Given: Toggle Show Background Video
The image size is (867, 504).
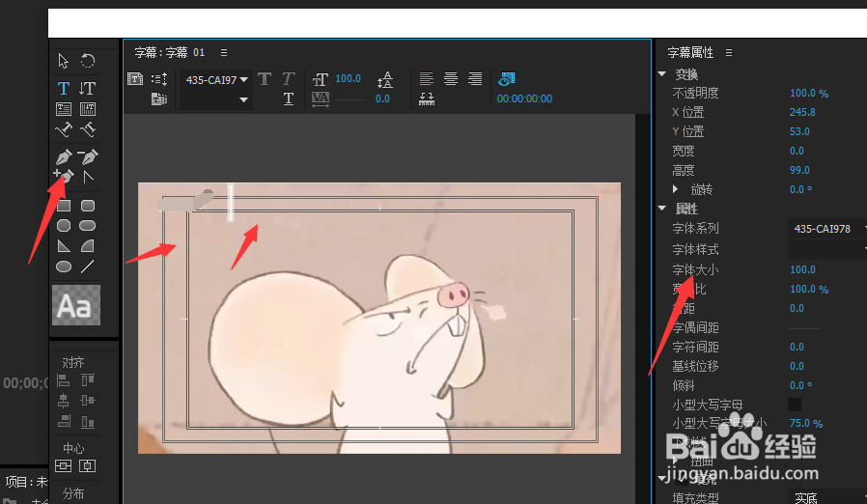Looking at the screenshot, I should (x=507, y=79).
